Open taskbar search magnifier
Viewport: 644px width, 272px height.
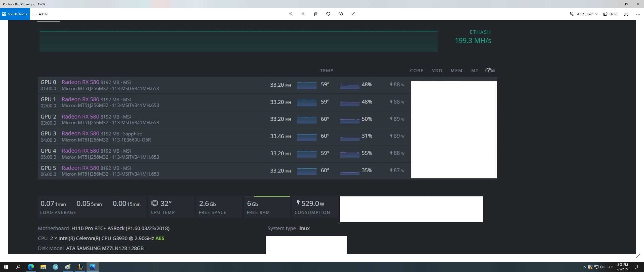pyautogui.click(x=18, y=267)
